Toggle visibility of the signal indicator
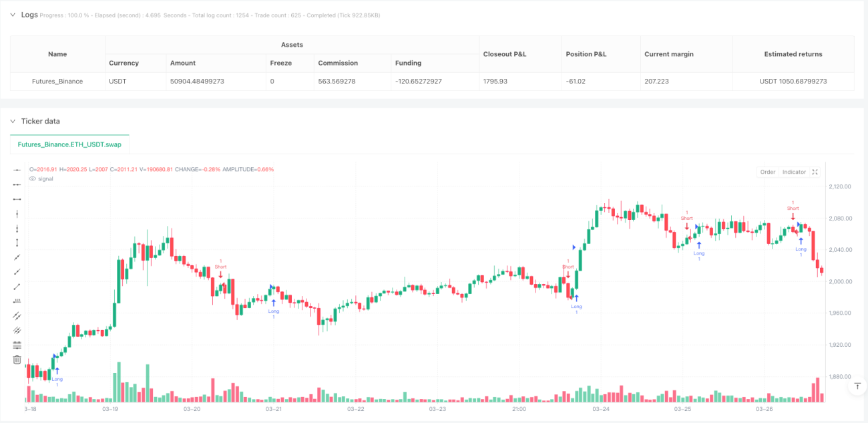Screen dimensions: 868x423 (33, 178)
